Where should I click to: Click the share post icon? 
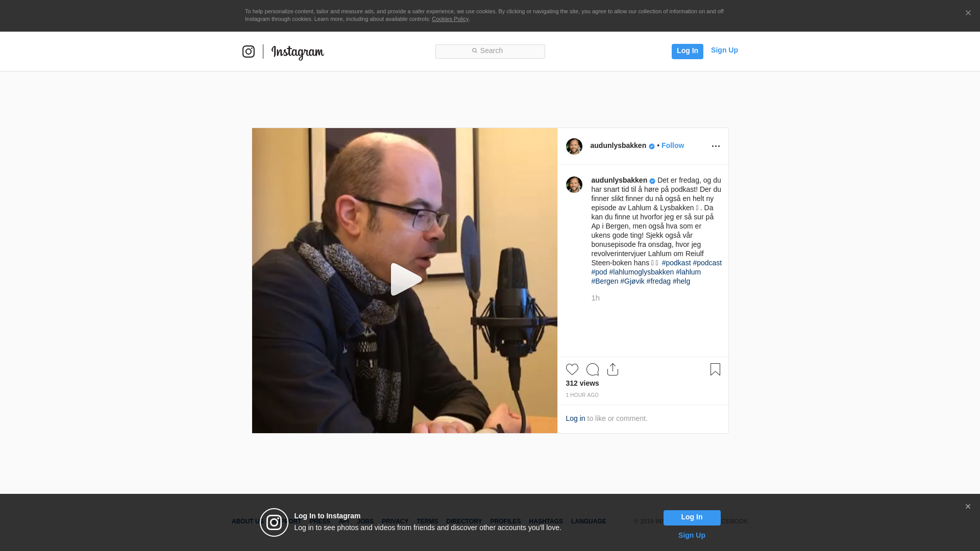pyautogui.click(x=612, y=369)
